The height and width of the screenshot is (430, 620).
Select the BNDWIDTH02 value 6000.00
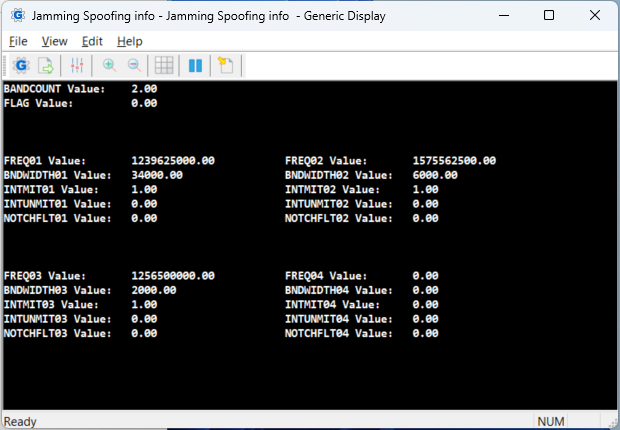tap(434, 175)
